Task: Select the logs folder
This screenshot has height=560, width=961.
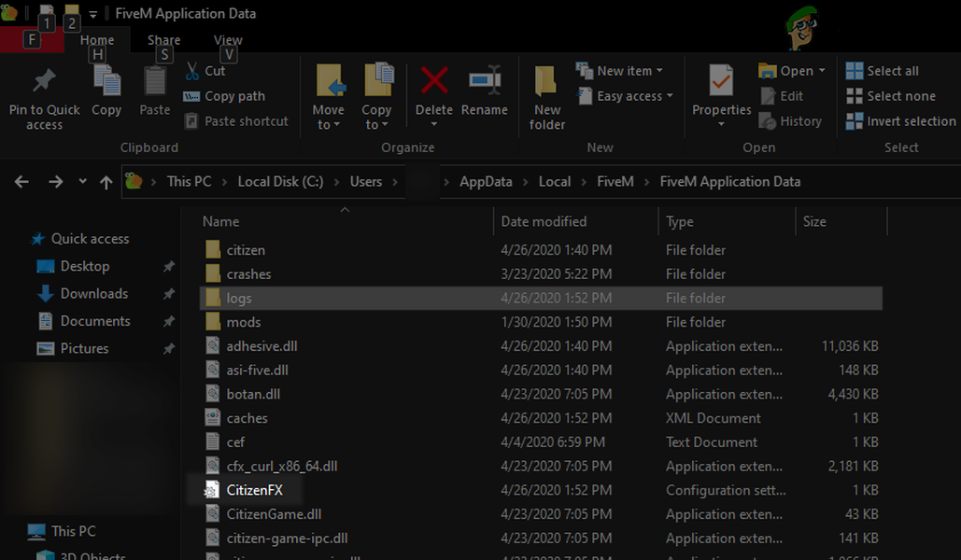Action: click(239, 299)
